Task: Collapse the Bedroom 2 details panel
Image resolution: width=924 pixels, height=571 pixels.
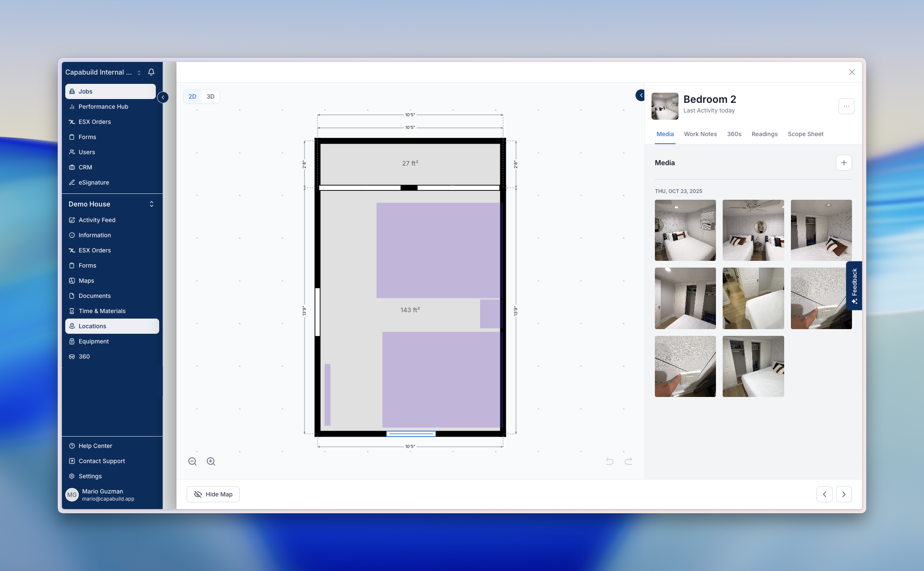Action: click(x=641, y=95)
